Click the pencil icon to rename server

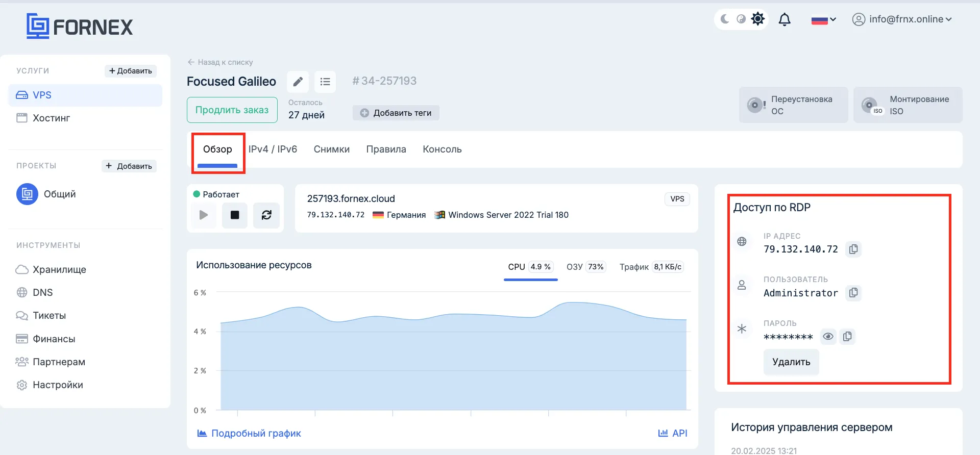[x=298, y=82]
